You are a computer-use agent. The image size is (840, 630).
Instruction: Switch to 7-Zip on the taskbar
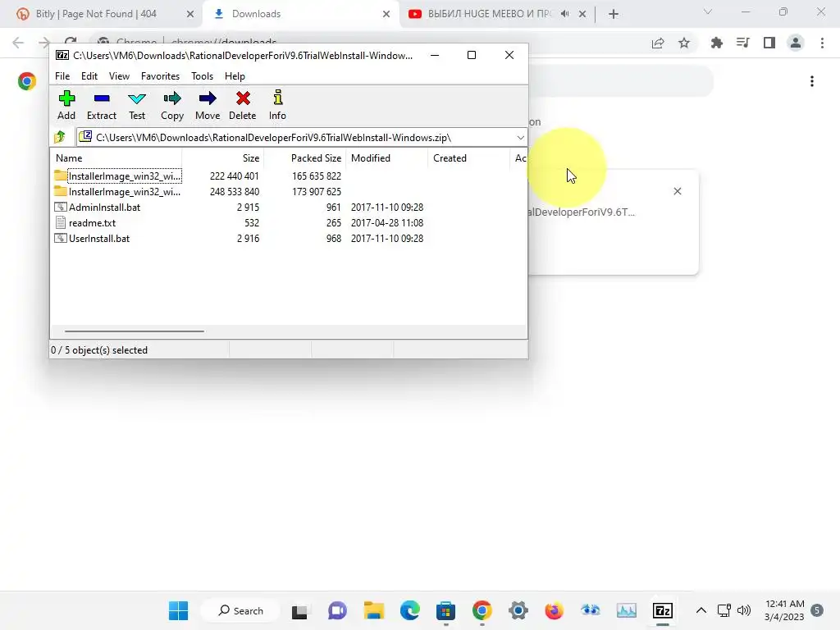[x=663, y=610]
